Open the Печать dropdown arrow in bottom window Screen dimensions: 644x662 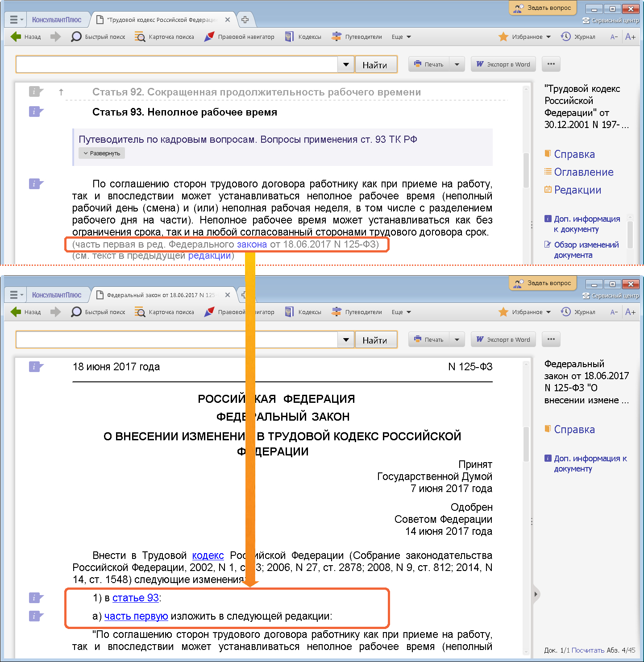[457, 339]
